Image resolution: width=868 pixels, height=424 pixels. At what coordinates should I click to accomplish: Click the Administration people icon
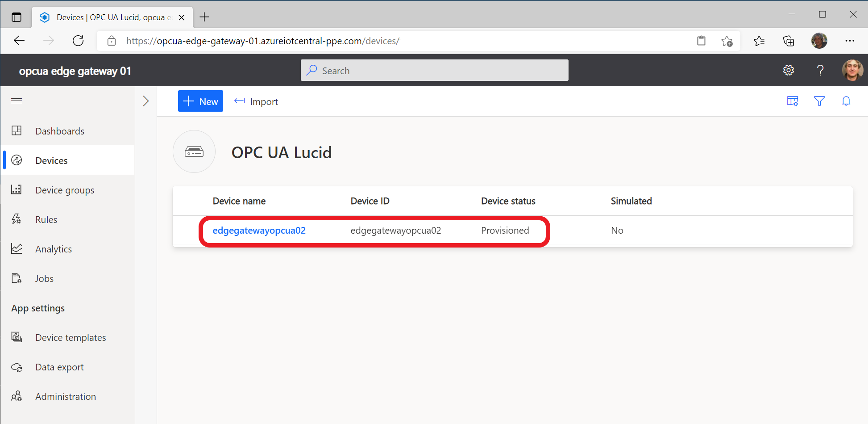point(17,396)
